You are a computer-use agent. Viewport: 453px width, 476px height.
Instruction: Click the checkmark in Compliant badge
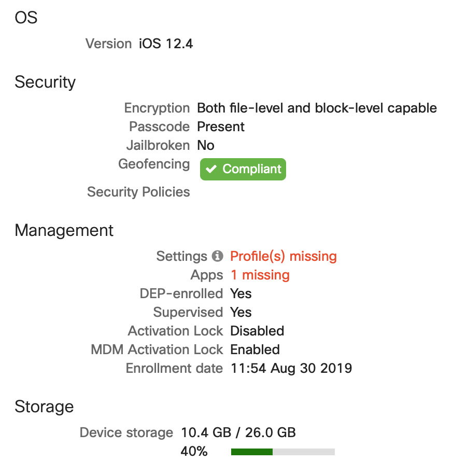pos(211,169)
